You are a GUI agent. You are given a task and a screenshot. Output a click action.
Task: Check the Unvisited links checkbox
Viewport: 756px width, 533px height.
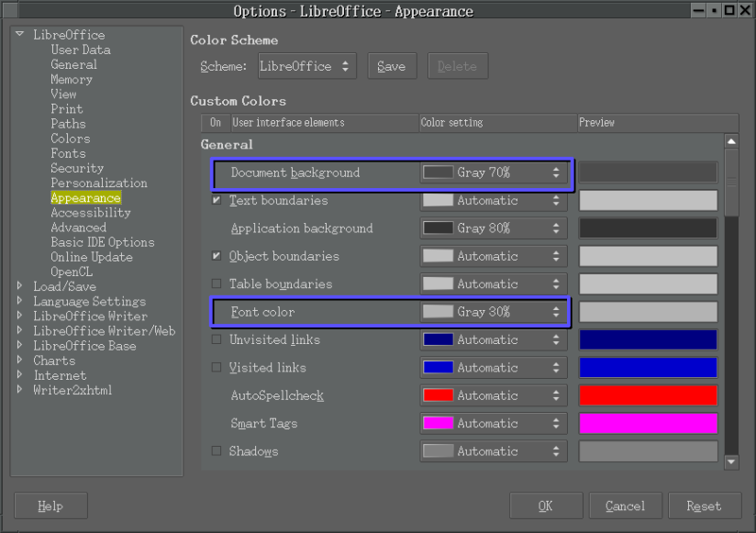(x=217, y=340)
